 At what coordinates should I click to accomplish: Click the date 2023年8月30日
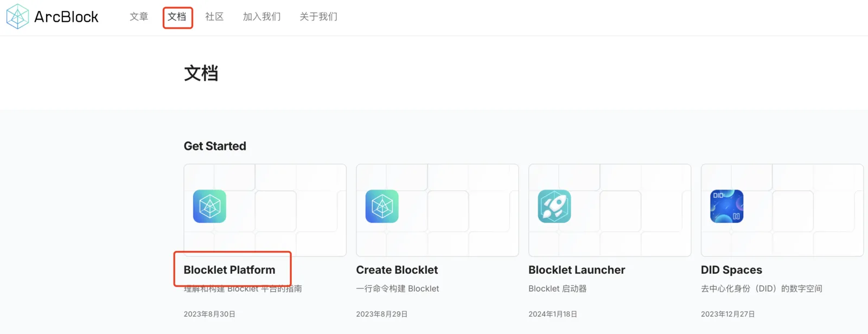tap(209, 314)
